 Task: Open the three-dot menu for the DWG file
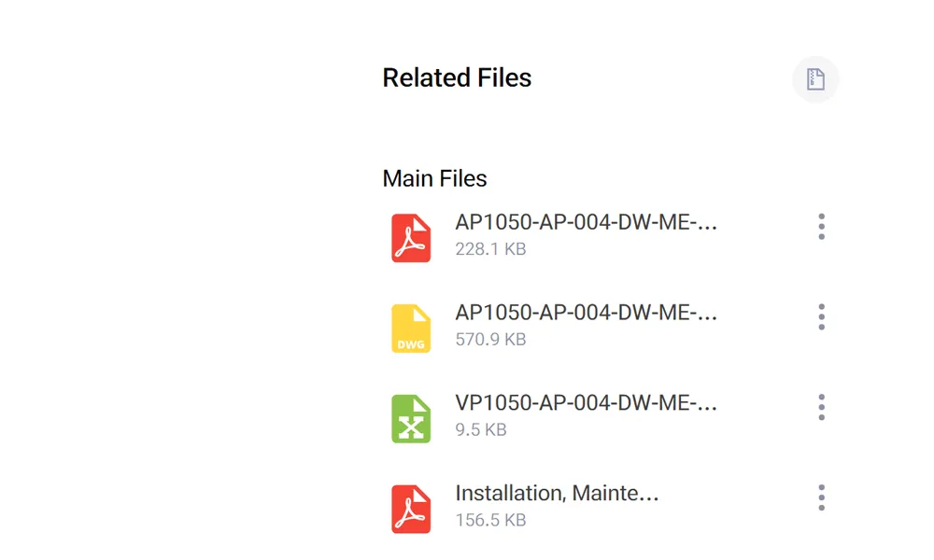click(x=821, y=317)
